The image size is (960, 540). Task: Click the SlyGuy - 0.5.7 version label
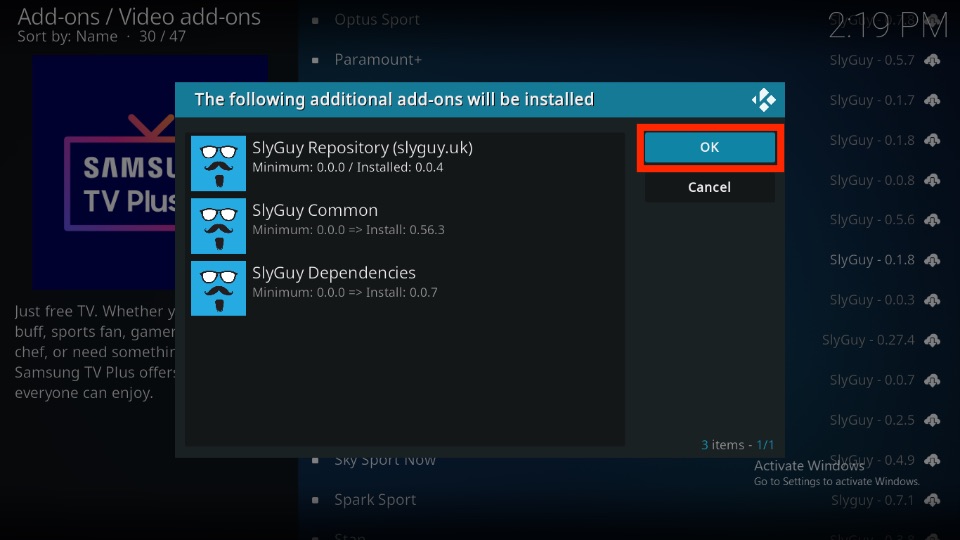click(x=872, y=60)
